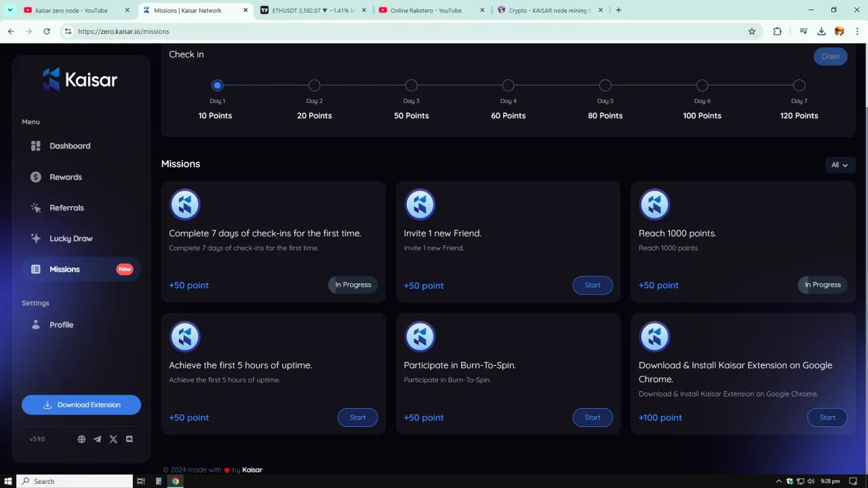
Task: Select the Day 7 check-in marker
Action: tap(799, 85)
